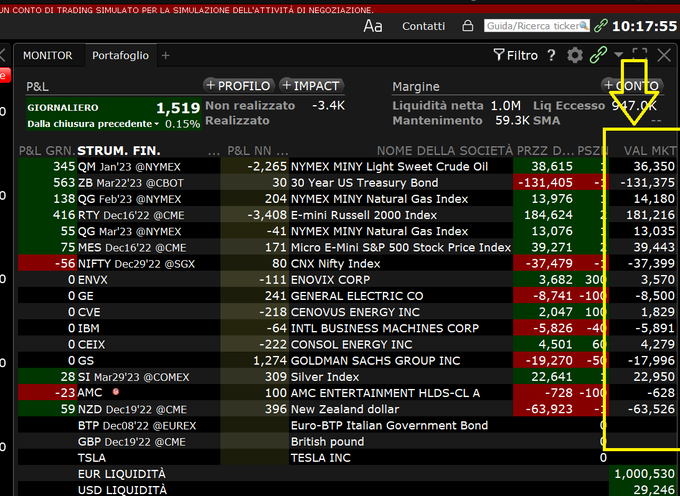
Task: Sort by P&L GRN. column header
Action: 47,150
